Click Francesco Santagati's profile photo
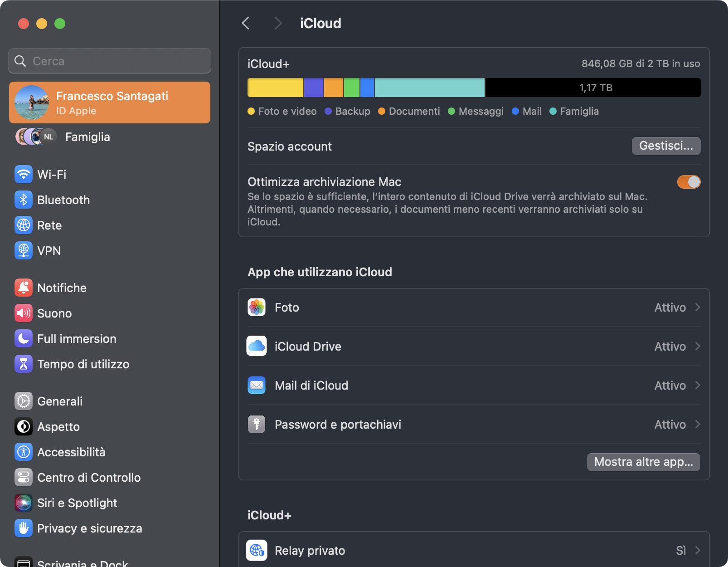 point(32,103)
